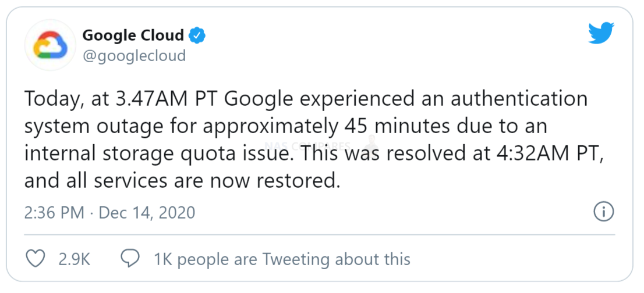This screenshot has height=293, width=644.
Task: Open the @googlecloud handle link
Action: 135,56
